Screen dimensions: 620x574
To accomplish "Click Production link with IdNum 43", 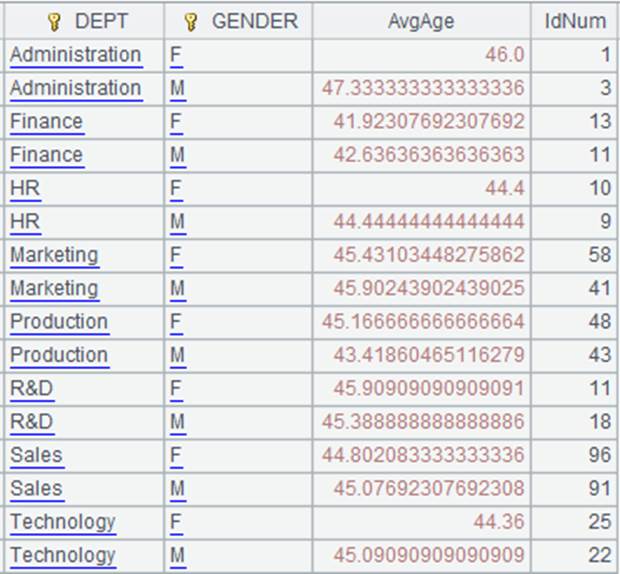I will point(59,355).
